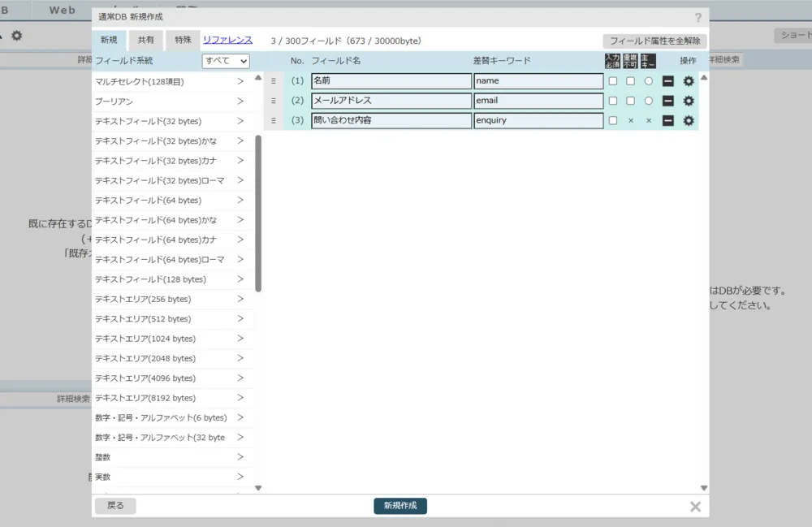Open the フィールド系統 すべて dropdown

pos(226,61)
